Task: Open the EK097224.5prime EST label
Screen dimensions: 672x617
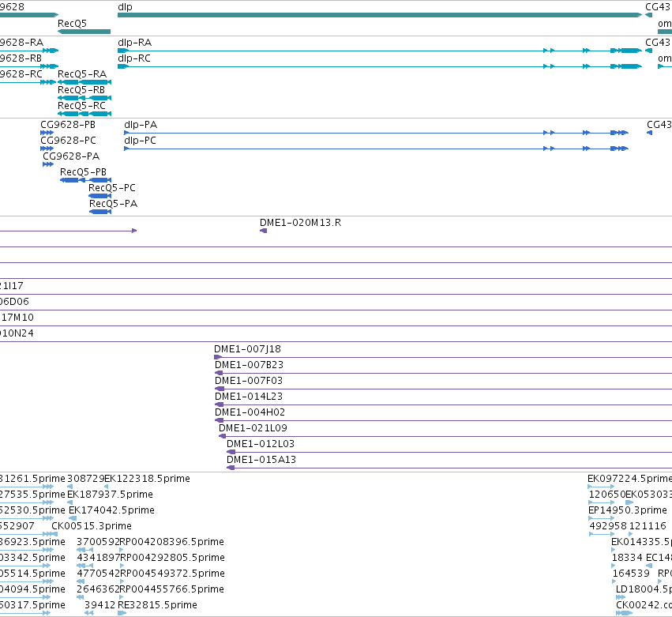Action: 629,479
